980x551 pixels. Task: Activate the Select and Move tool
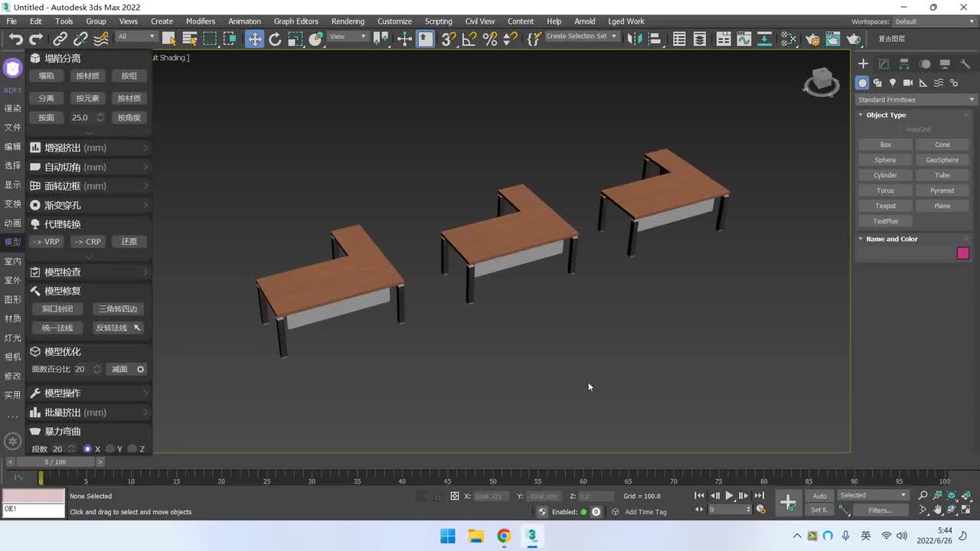[x=254, y=39]
